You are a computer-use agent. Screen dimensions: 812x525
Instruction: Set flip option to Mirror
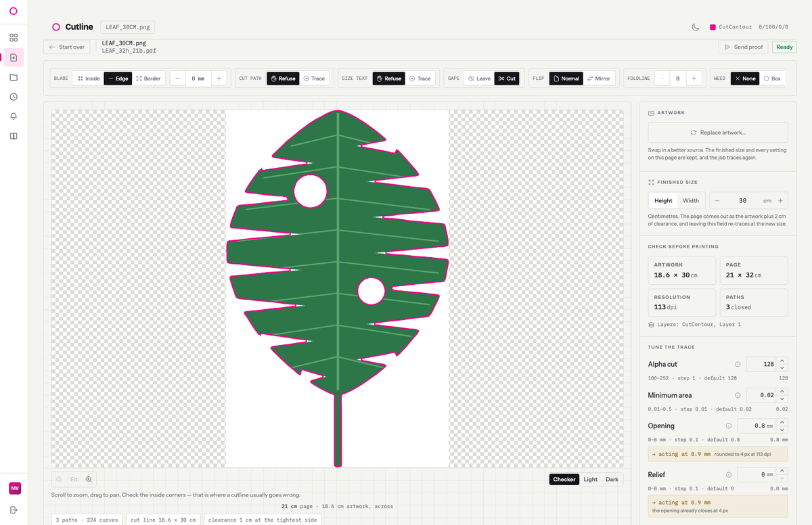(598, 78)
